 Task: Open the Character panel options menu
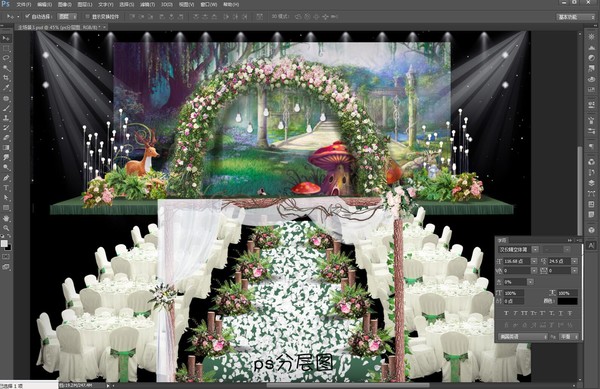click(579, 240)
